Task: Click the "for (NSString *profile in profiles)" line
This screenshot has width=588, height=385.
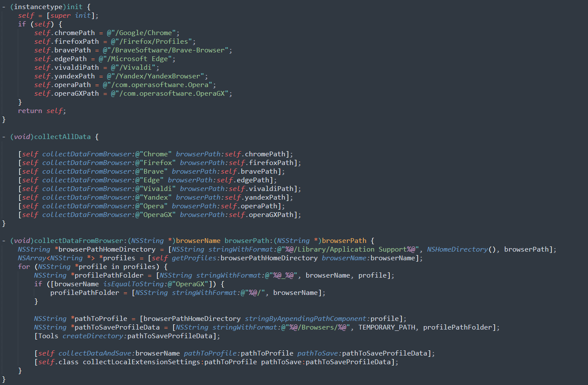Action: click(x=93, y=267)
